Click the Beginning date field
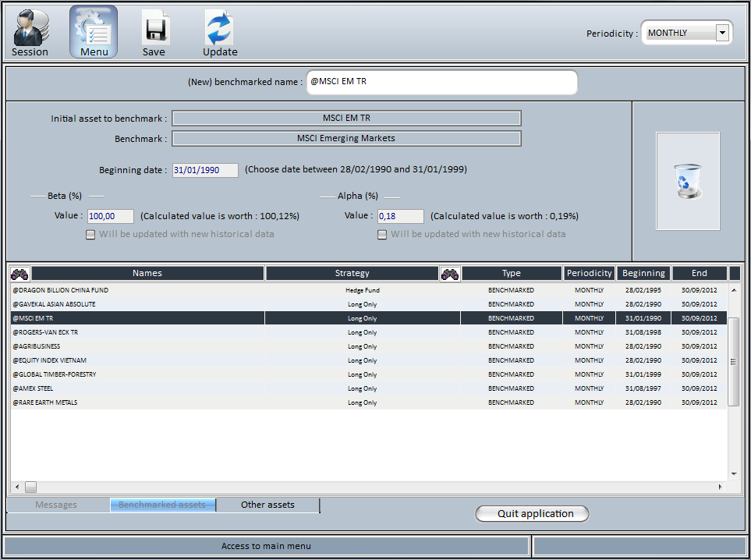The height and width of the screenshot is (560, 751). click(x=205, y=170)
